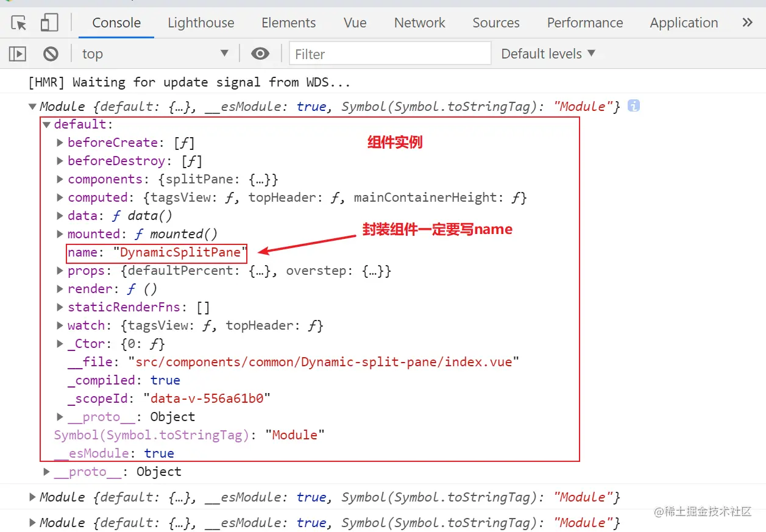766x532 pixels.
Task: Expand the third Module log entry
Action: [32, 523]
